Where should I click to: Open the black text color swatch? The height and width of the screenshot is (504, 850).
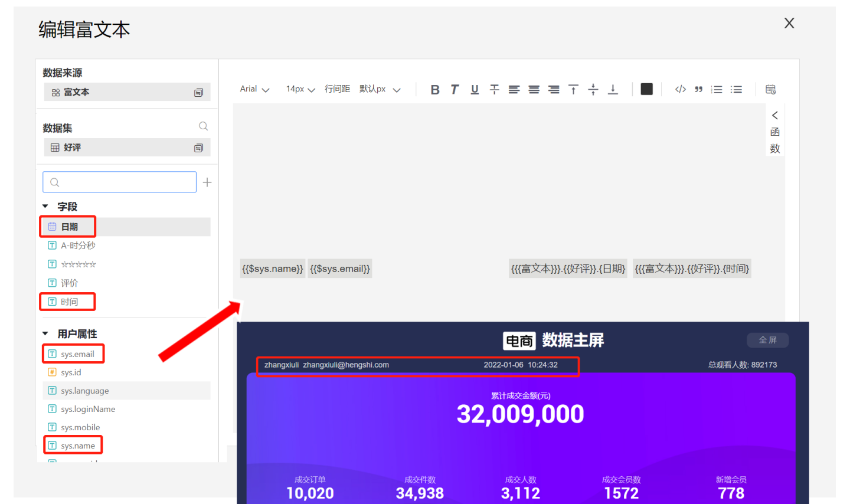[647, 89]
